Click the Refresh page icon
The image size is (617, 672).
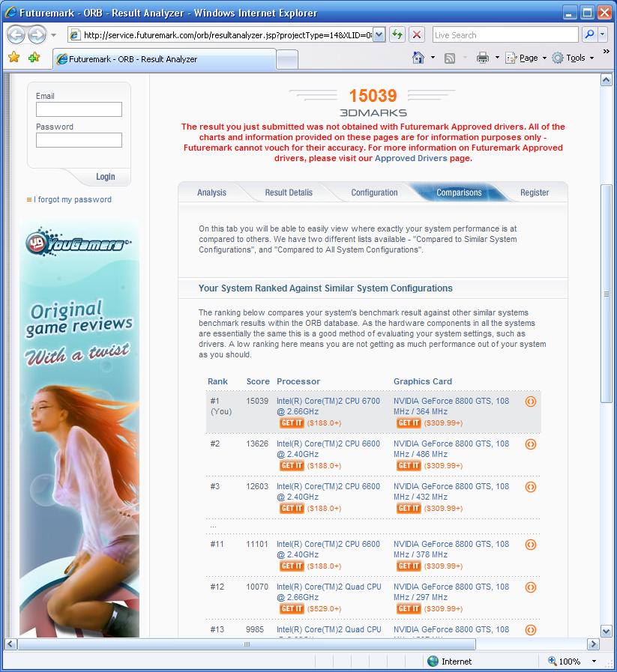point(397,35)
